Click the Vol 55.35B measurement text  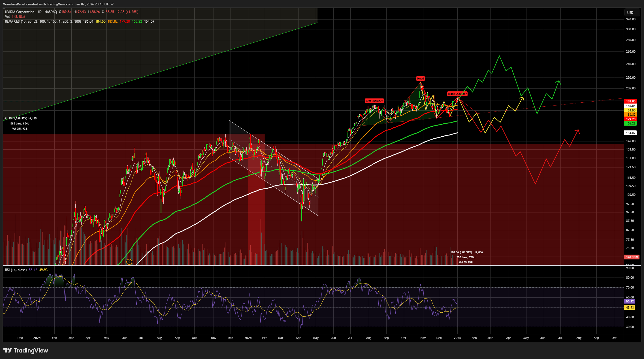tap(466, 263)
